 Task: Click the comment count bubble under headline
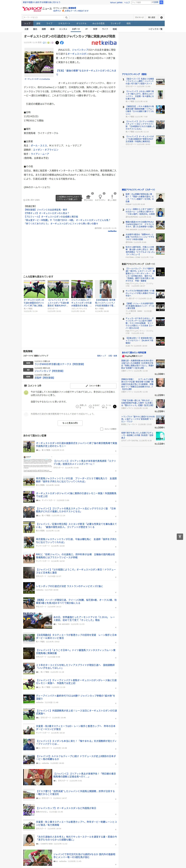click(45, 43)
